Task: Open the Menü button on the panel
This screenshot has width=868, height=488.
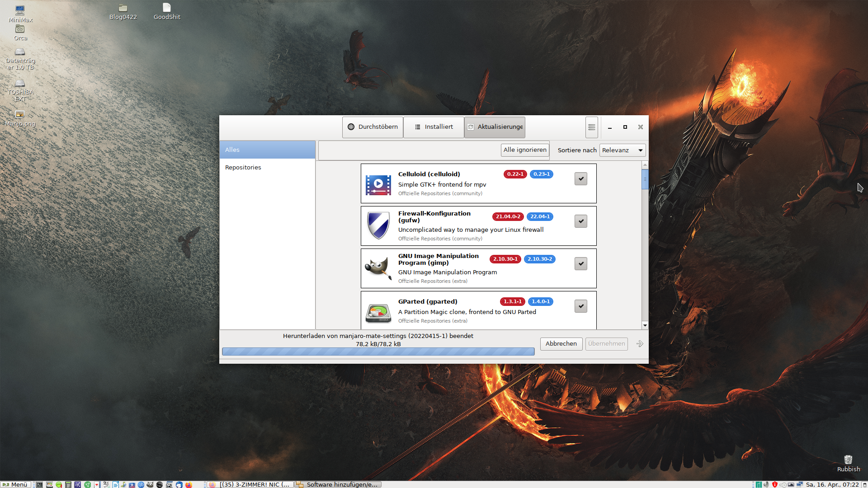Action: pos(15,484)
